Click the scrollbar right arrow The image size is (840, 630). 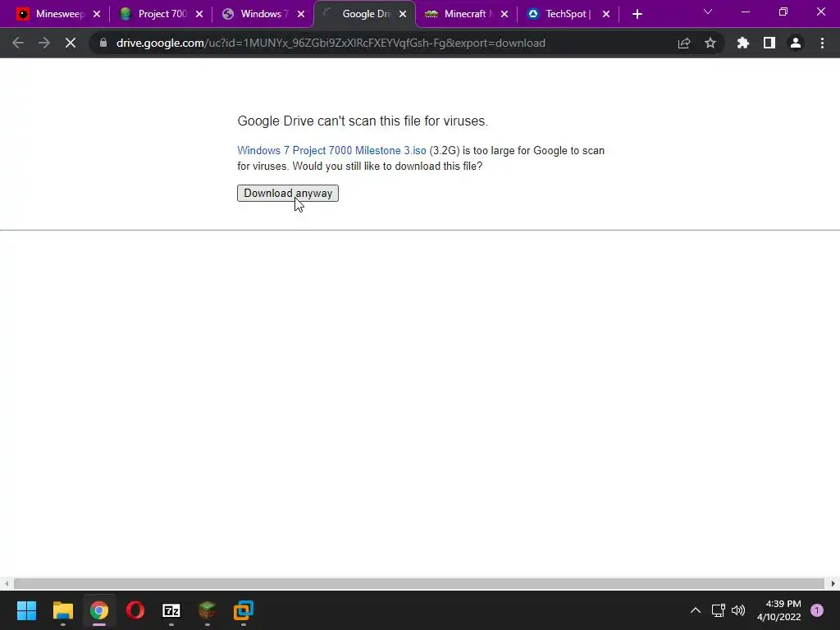point(833,583)
